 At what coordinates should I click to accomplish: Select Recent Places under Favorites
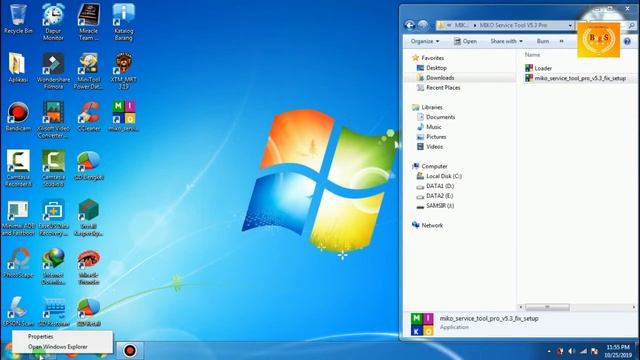[438, 88]
